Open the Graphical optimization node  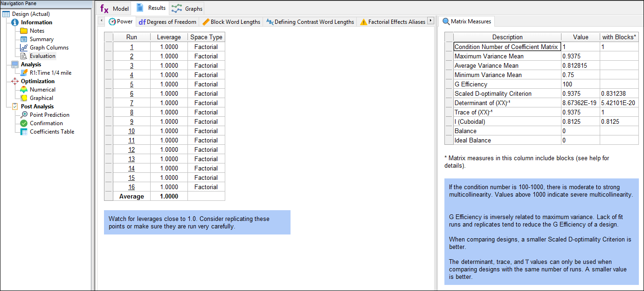(42, 98)
